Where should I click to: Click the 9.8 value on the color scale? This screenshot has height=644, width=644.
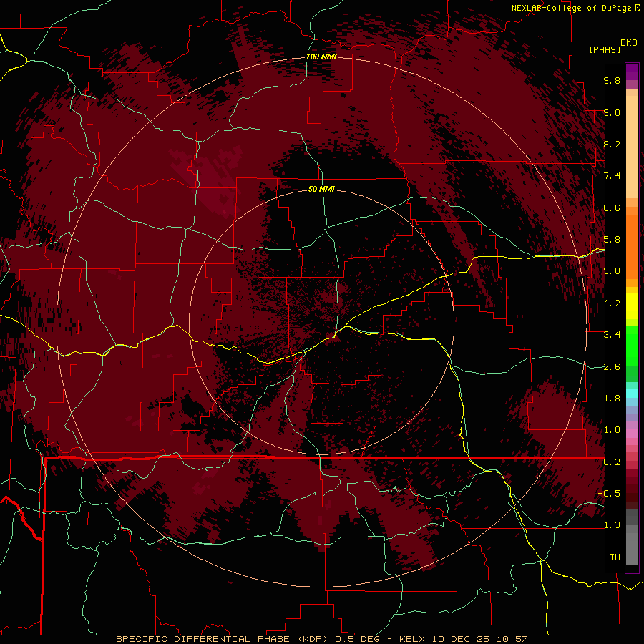coord(612,80)
